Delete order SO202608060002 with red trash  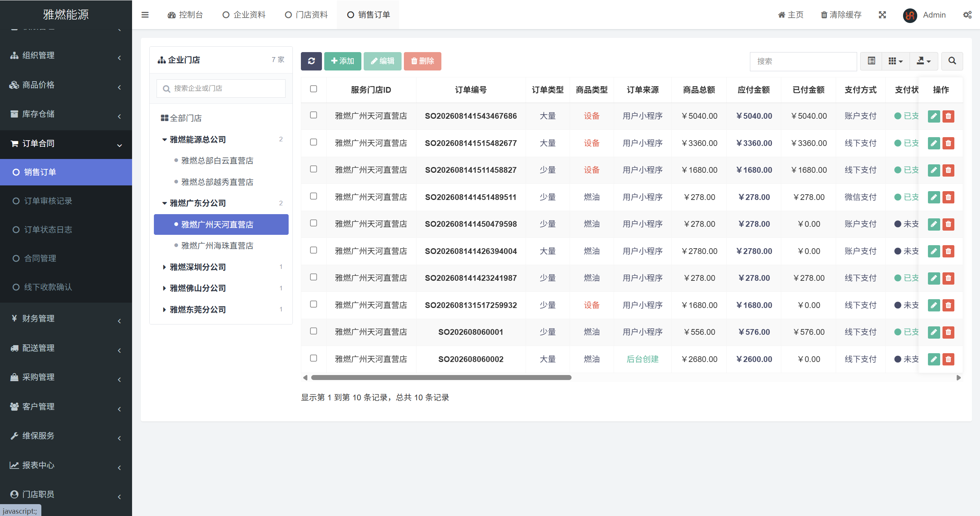pyautogui.click(x=948, y=359)
